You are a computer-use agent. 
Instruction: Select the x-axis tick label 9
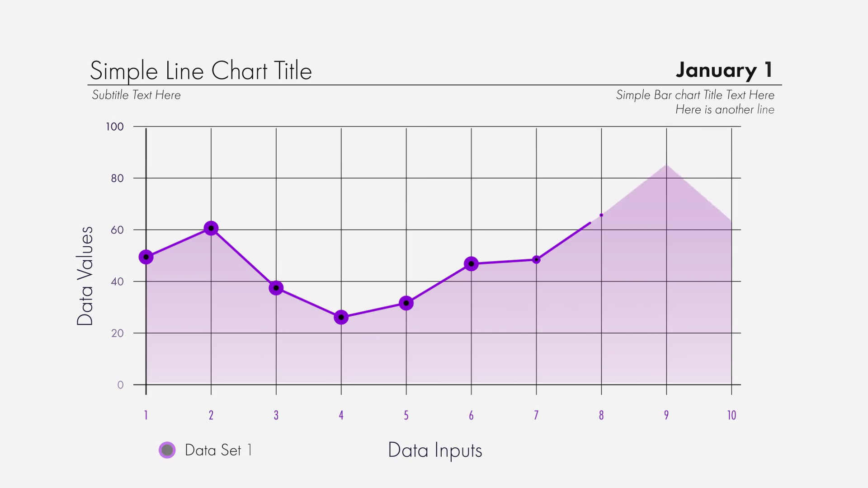(666, 415)
